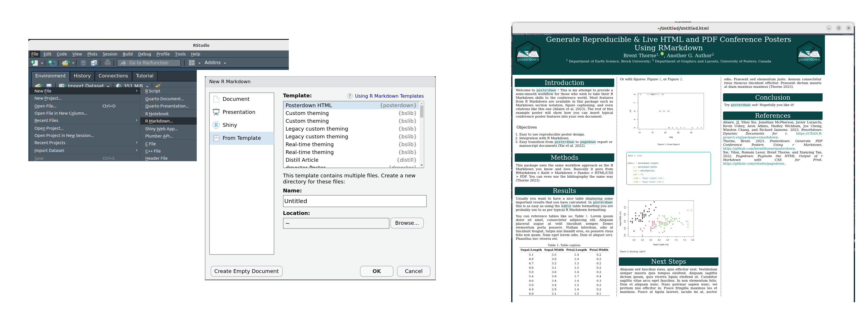Select the Shiny document type
Screen dimensions: 868x312
pos(229,125)
